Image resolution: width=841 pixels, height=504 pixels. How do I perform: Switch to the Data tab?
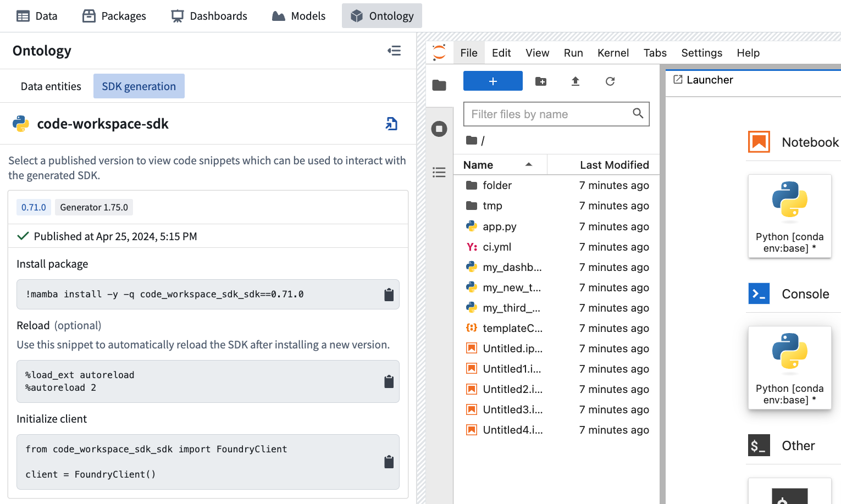point(37,16)
